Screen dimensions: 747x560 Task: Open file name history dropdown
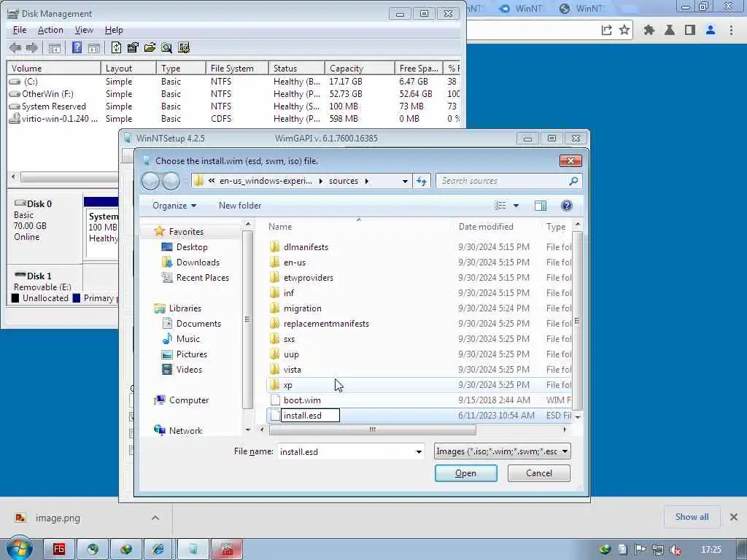tap(418, 452)
